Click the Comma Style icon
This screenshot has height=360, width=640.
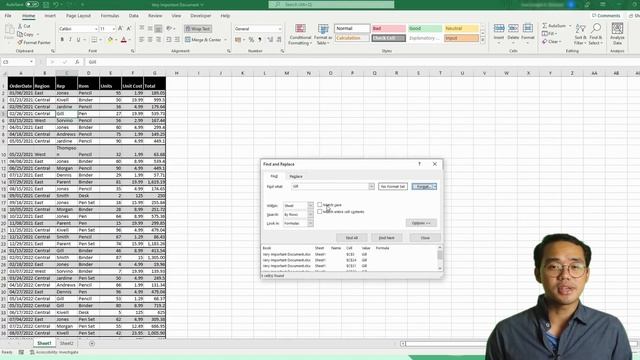pyautogui.click(x=260, y=40)
